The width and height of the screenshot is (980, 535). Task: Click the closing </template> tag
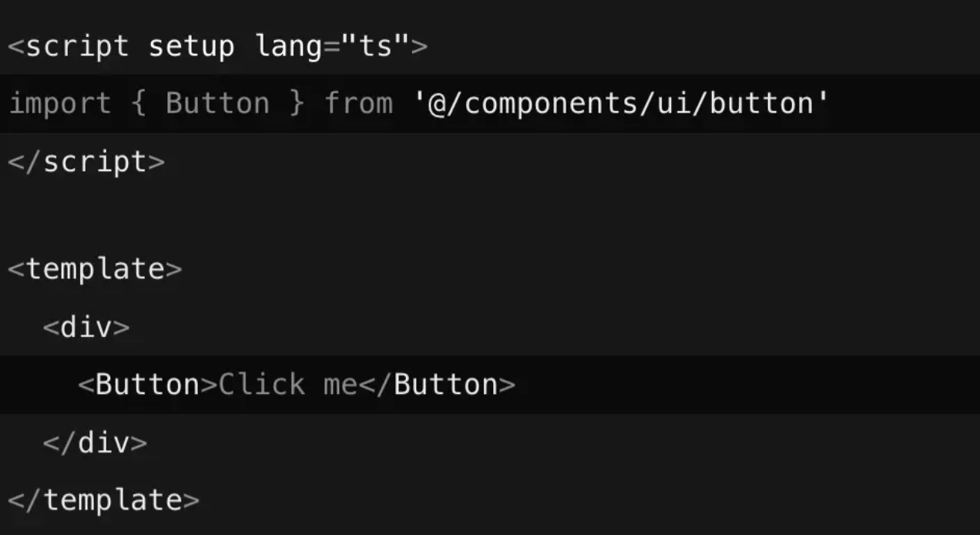coord(104,500)
